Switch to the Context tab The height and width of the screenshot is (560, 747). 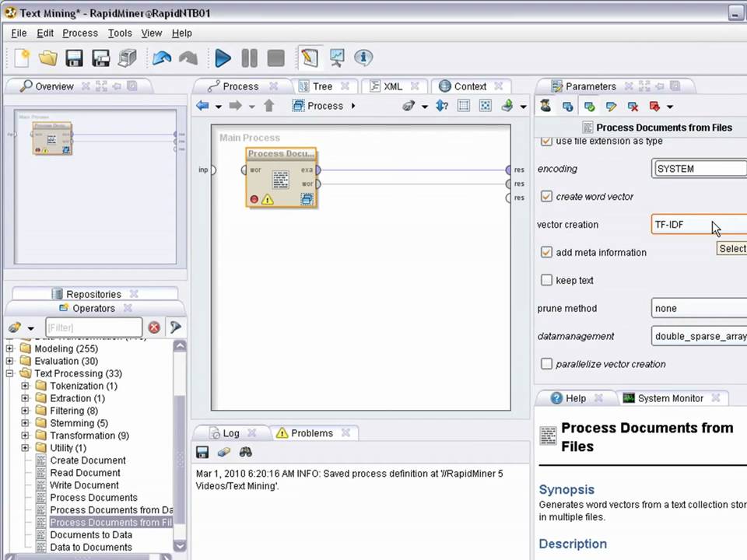point(470,86)
